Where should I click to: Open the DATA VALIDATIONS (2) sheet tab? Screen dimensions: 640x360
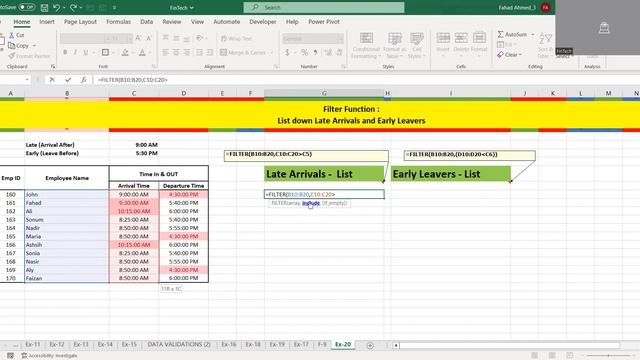(179, 344)
